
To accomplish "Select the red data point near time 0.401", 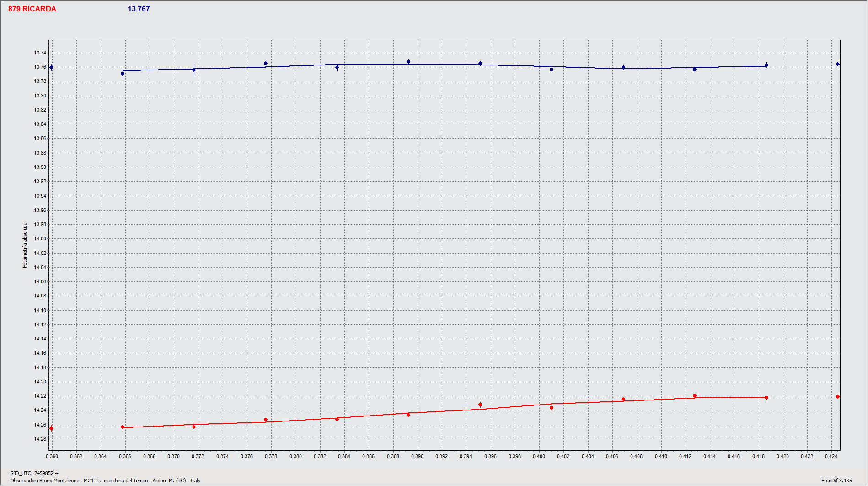I will click(x=552, y=408).
